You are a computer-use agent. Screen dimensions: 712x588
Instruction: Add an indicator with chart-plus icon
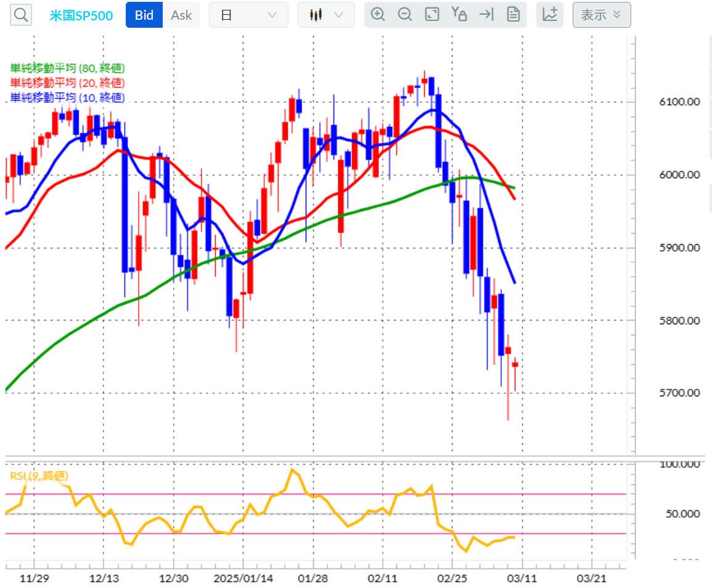pos(550,15)
